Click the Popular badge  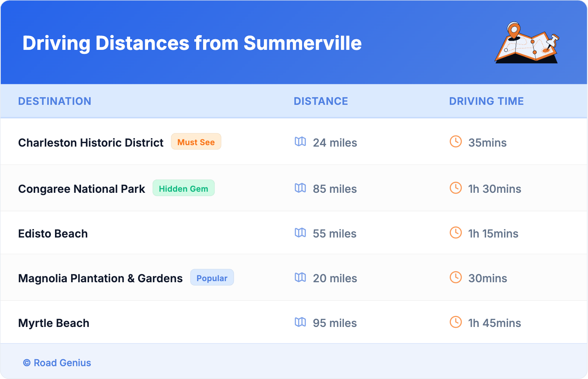pyautogui.click(x=212, y=278)
